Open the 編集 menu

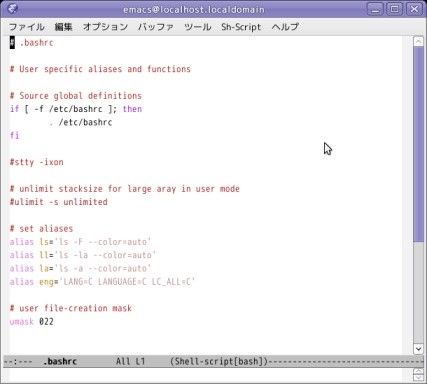pyautogui.click(x=63, y=27)
